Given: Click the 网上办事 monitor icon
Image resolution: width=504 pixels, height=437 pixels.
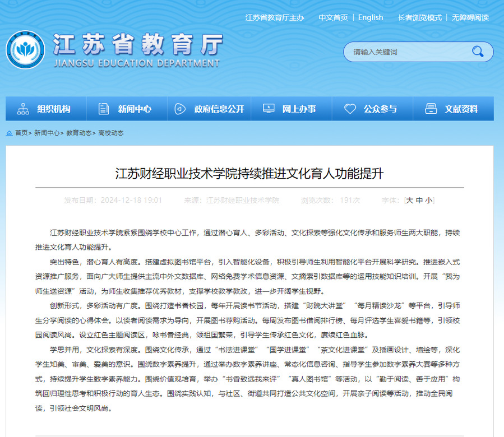Looking at the screenshot, I should pos(269,109).
